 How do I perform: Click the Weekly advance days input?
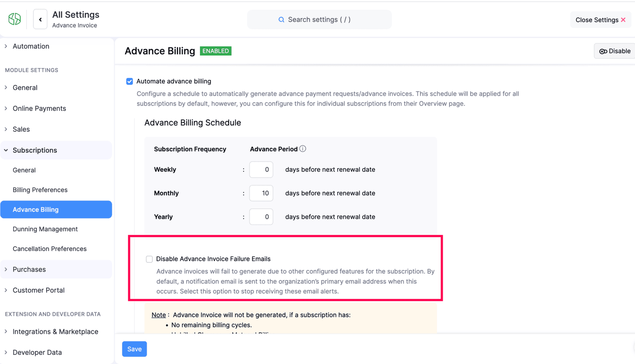tap(261, 169)
